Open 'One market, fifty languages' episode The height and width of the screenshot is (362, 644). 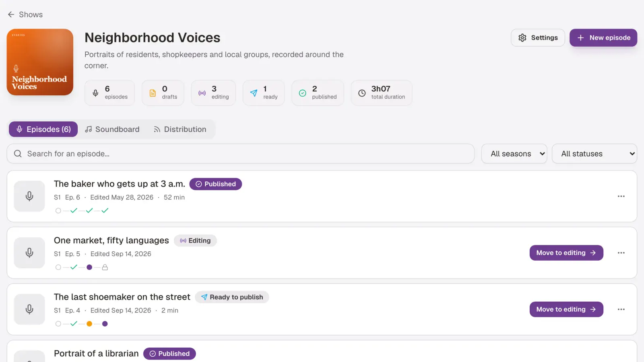(111, 241)
